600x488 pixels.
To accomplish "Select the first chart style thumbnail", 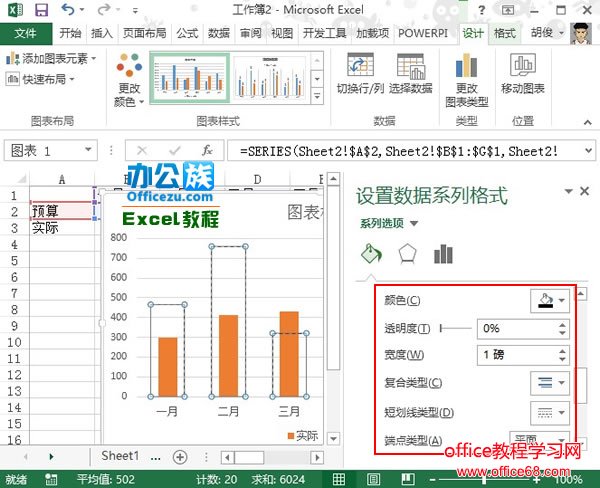I will coord(190,78).
